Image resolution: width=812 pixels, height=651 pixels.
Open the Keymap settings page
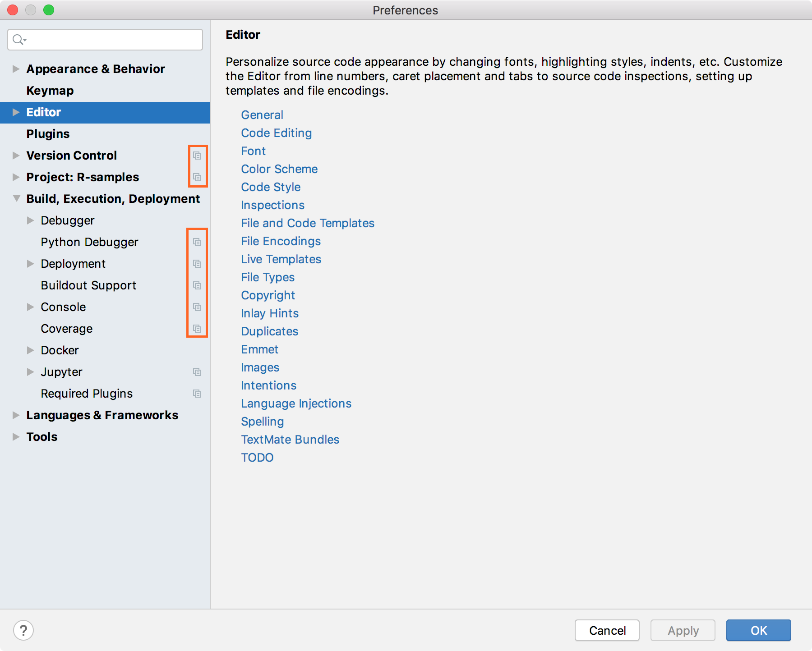[x=50, y=90]
